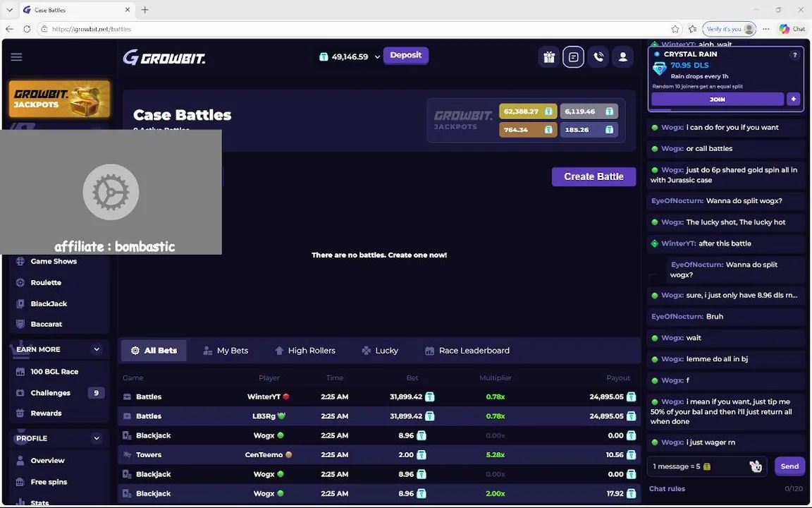
Task: Open the emoji picker in chat input
Action: 756,466
